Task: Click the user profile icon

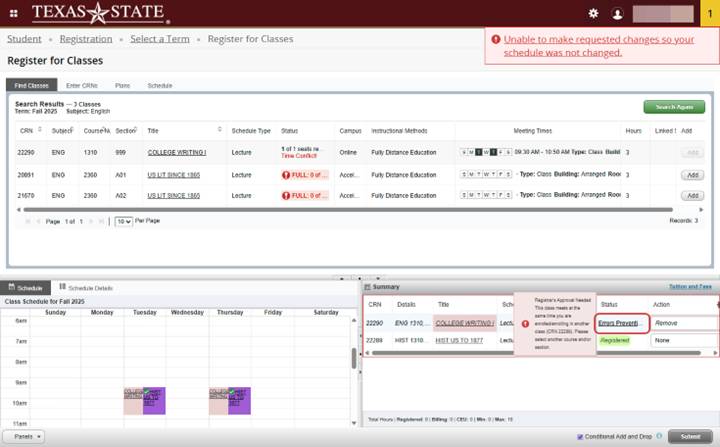Action: 617,13
